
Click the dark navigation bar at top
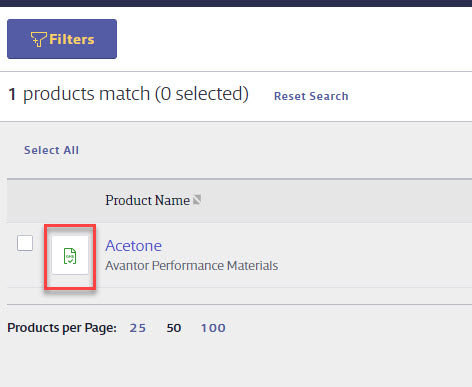tap(236, 3)
